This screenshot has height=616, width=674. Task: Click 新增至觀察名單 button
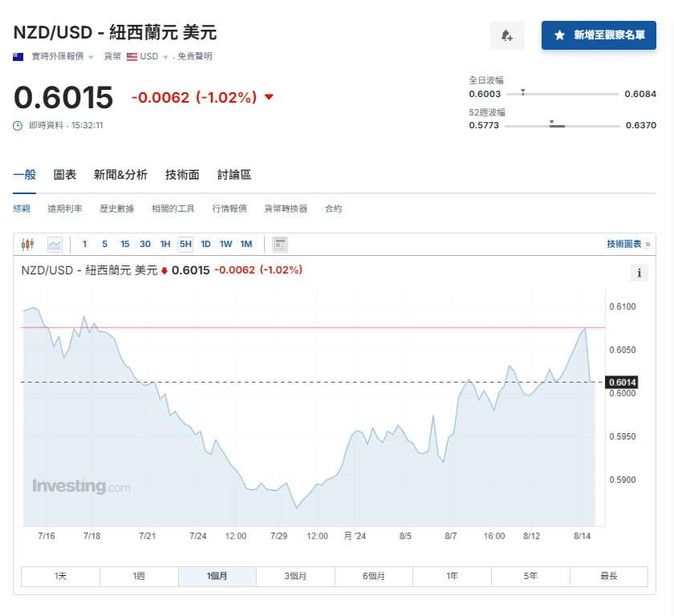click(599, 35)
